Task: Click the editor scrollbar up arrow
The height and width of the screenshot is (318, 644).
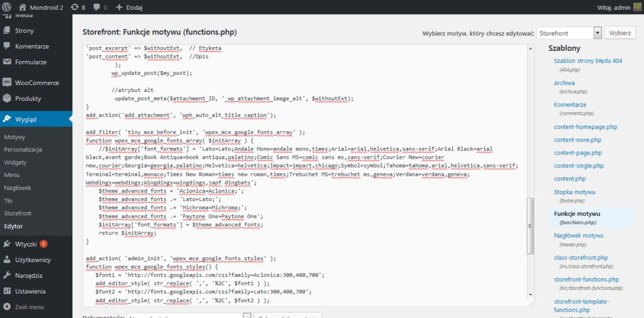Action: (x=530, y=49)
